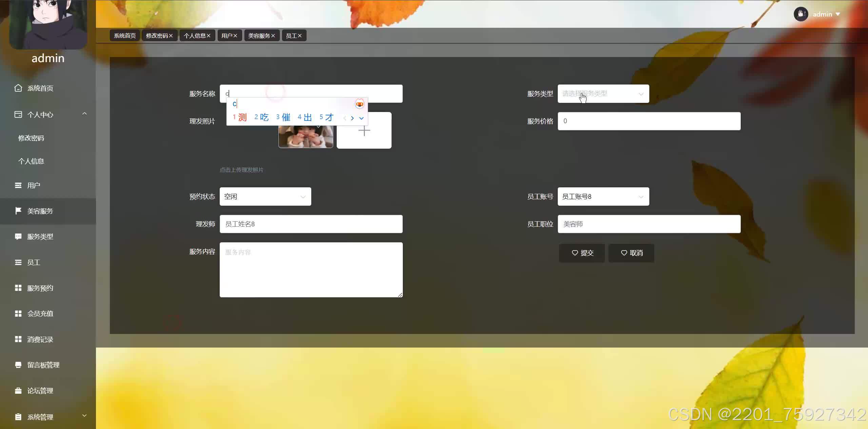Click the Sogou IME logo icon

click(359, 104)
